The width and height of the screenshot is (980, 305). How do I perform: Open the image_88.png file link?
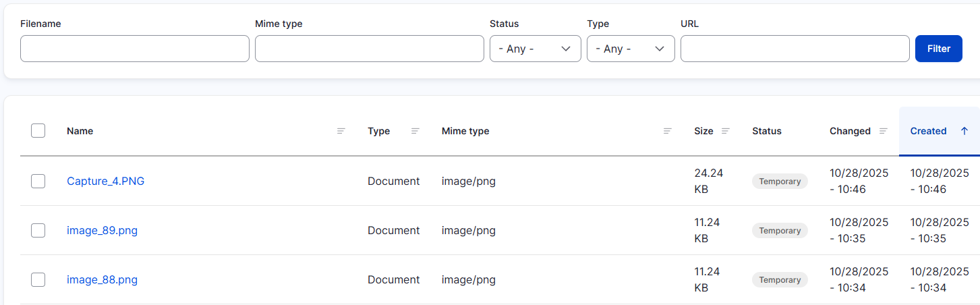click(x=102, y=279)
